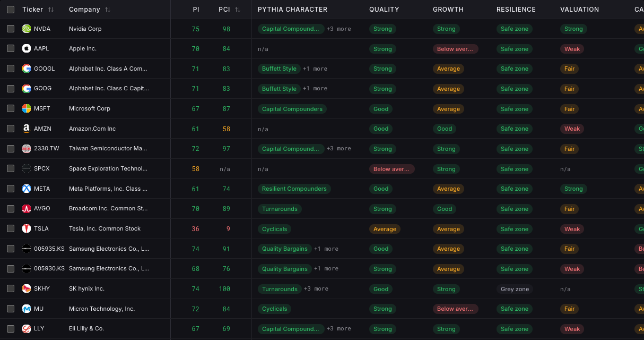Click the RESILIENCE column header
Image resolution: width=644 pixels, height=340 pixels.
(x=516, y=10)
